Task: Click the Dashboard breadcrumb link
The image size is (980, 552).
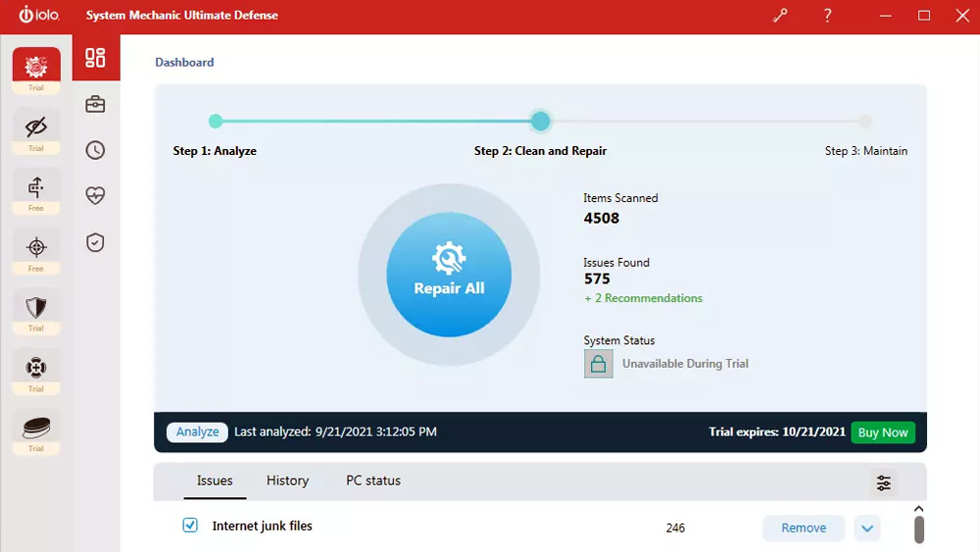Action: pos(184,62)
